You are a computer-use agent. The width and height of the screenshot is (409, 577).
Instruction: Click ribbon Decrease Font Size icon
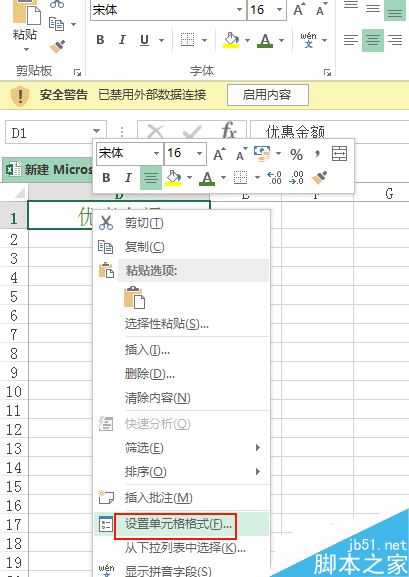(x=321, y=9)
